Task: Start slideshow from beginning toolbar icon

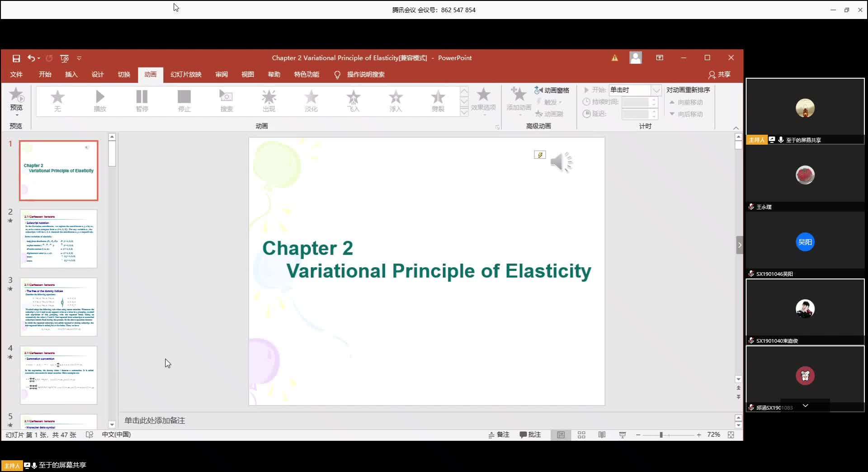Action: click(64, 58)
